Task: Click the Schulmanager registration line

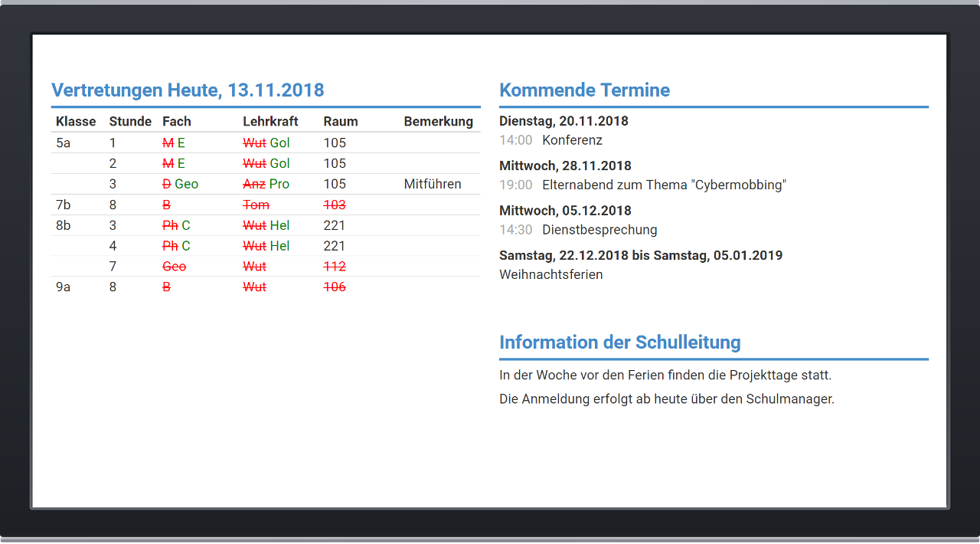Action: [667, 399]
